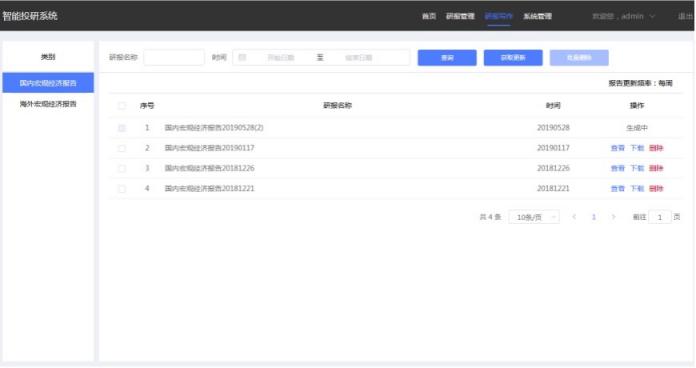
Task: Go to the previous page using the left arrow
Action: [574, 217]
